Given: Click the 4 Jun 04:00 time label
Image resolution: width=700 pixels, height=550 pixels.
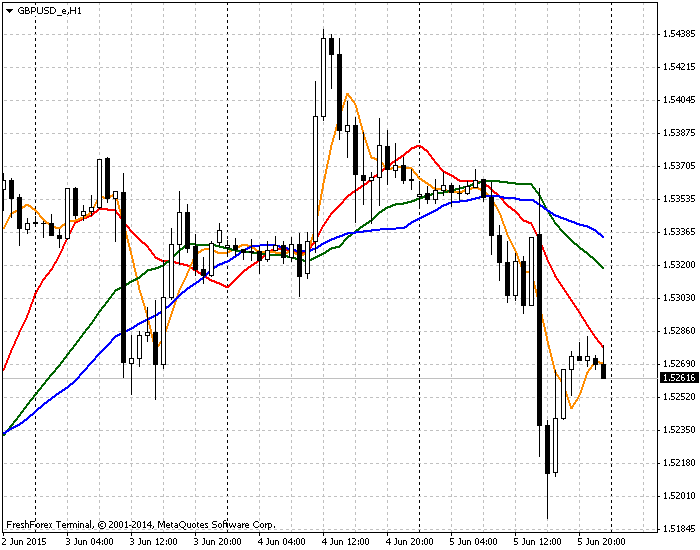Looking at the screenshot, I should pos(282,542).
